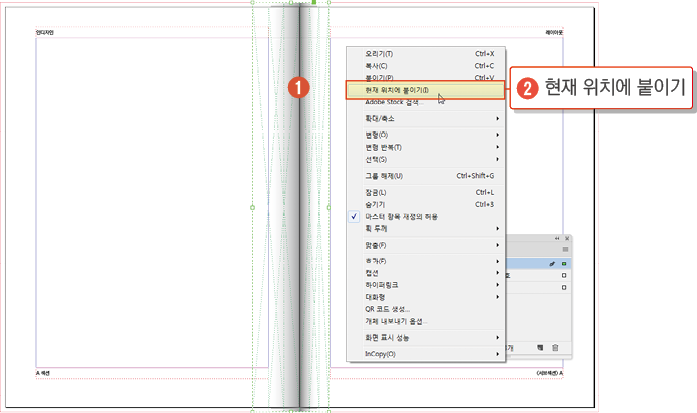Open 개체 내보내기 옵션 export options
697x413 pixels.
coord(426,321)
